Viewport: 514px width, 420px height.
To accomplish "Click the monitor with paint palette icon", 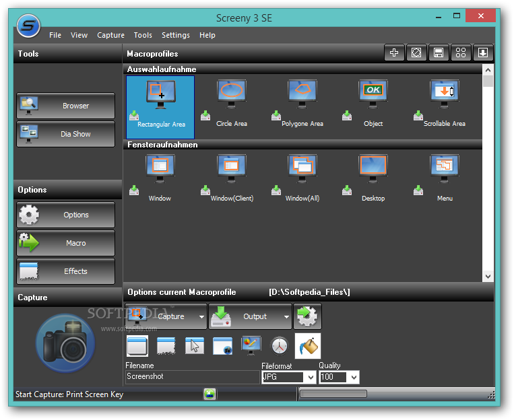I will [x=251, y=346].
